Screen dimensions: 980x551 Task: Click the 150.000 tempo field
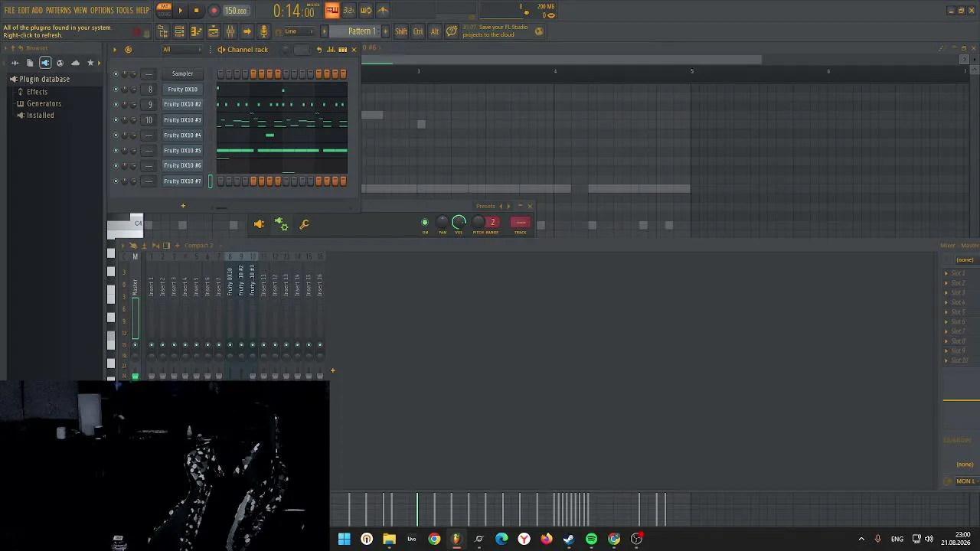pyautogui.click(x=236, y=11)
